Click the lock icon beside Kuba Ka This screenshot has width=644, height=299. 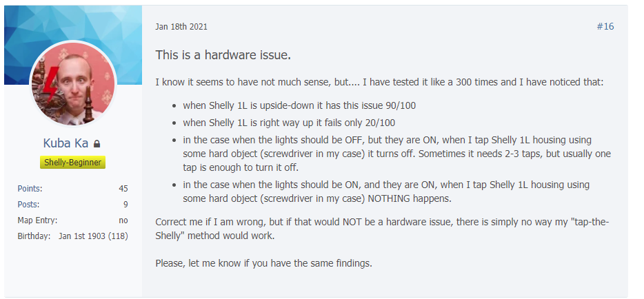pos(97,143)
